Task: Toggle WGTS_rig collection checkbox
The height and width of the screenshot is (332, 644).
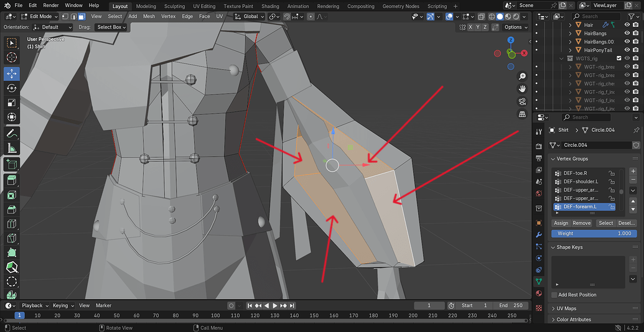Action: (x=618, y=58)
